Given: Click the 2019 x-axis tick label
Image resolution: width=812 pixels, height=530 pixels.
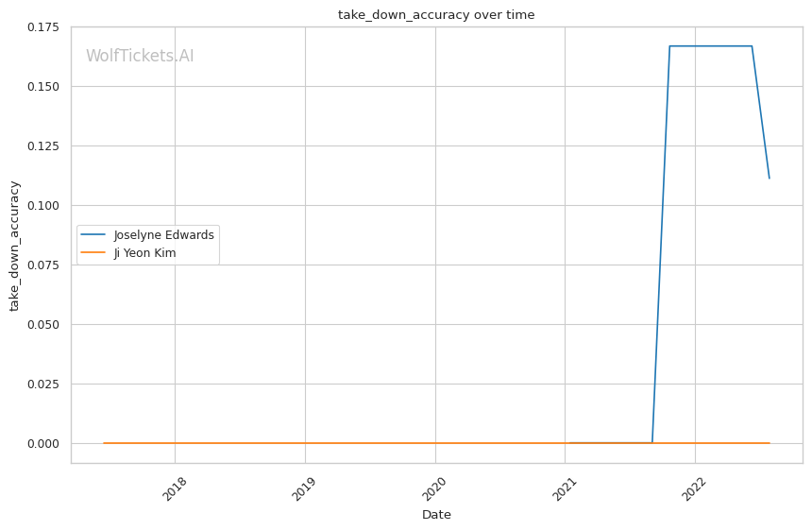Looking at the screenshot, I should pyautogui.click(x=305, y=488).
